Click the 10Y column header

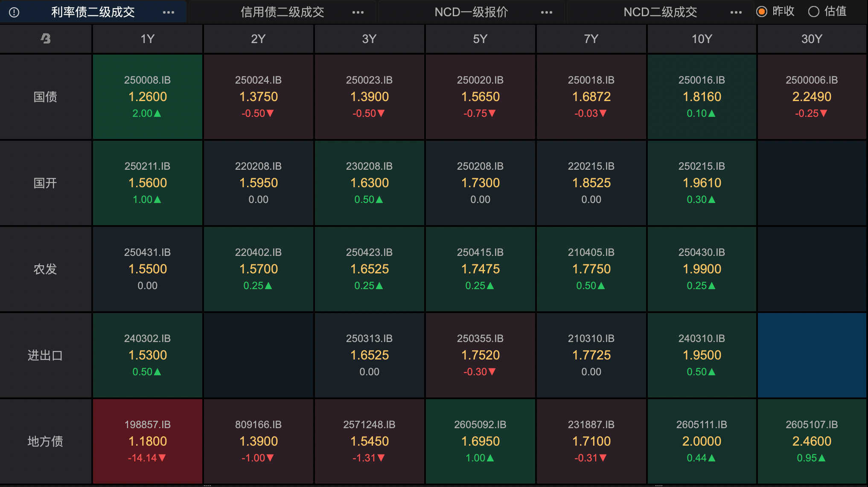point(702,39)
